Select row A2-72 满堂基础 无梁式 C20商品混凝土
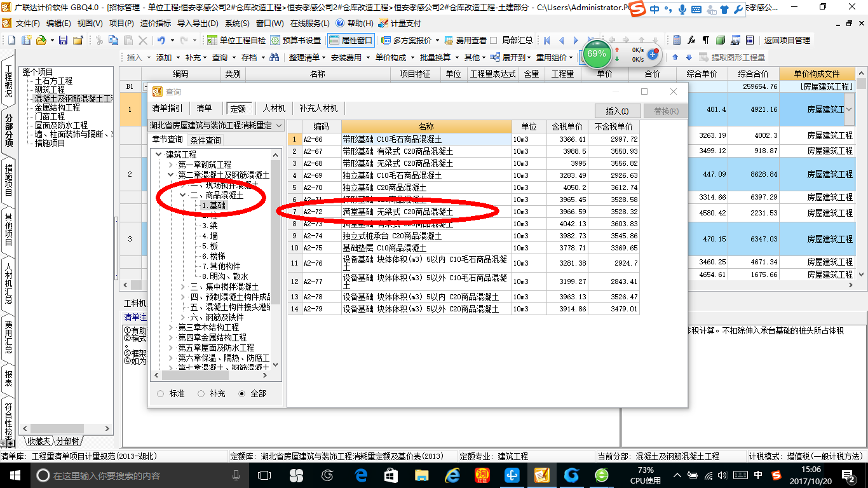Viewport: 868px width, 488px height. point(463,212)
